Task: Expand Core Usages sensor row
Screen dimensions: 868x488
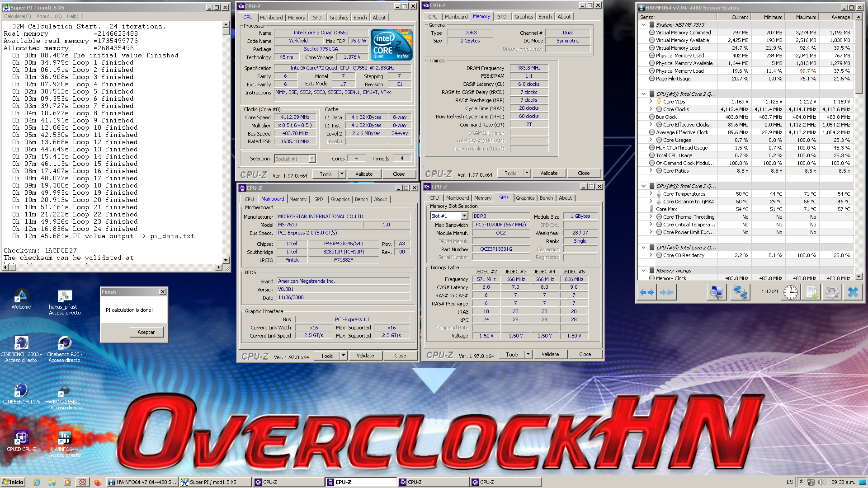Action: coord(651,140)
